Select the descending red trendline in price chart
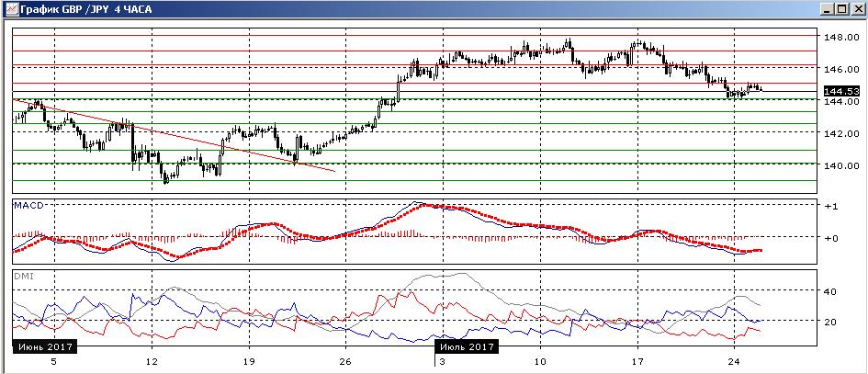Screen dimensions: 868x374 [x=175, y=135]
